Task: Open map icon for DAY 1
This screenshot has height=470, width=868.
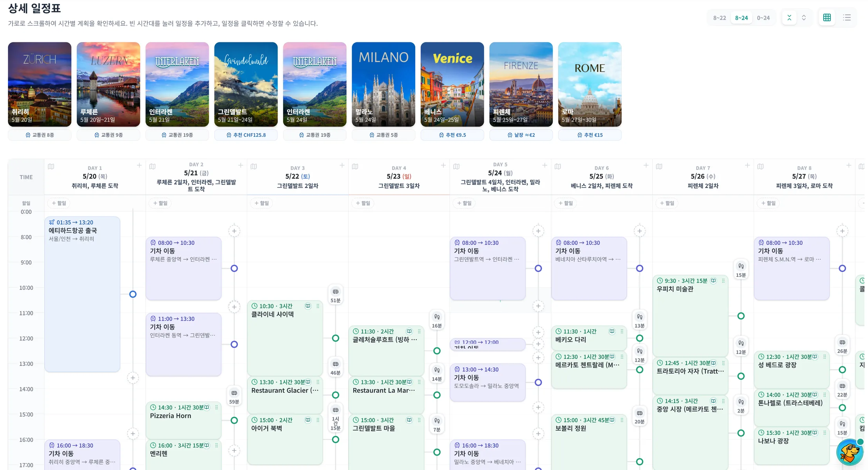Action: pyautogui.click(x=51, y=166)
